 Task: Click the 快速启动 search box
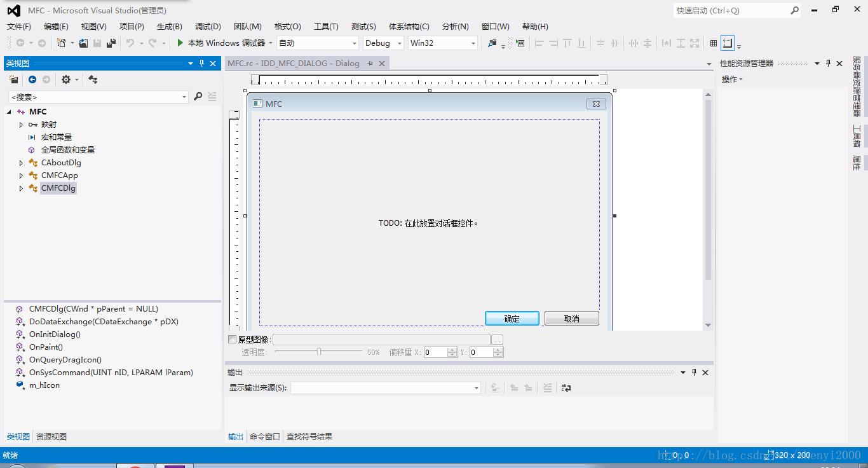tap(731, 10)
